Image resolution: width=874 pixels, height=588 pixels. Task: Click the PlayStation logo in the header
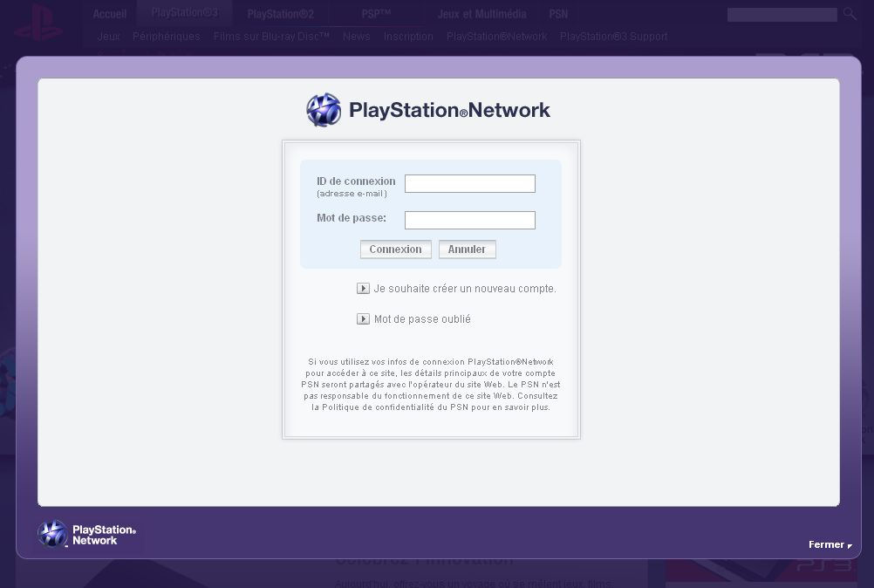[x=38, y=23]
